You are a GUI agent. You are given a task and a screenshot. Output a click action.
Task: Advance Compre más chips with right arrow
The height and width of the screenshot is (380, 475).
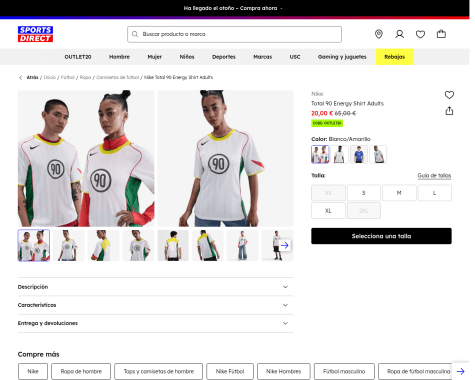461,371
